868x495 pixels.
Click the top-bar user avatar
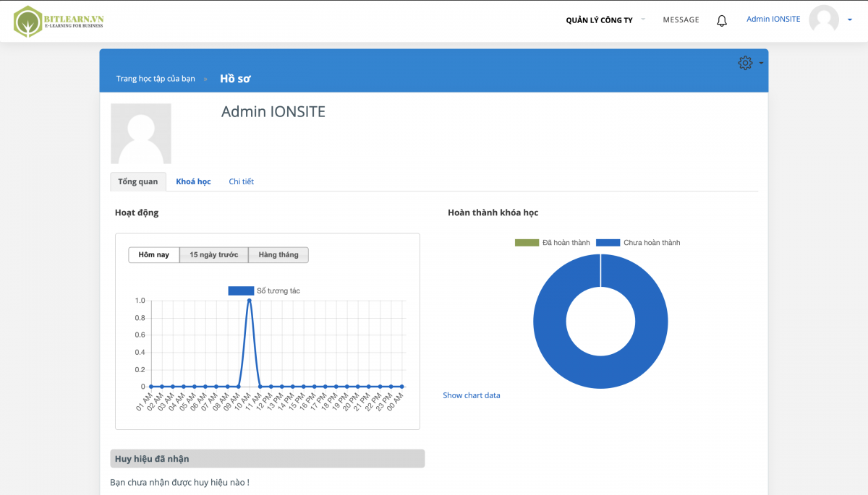[x=823, y=20]
